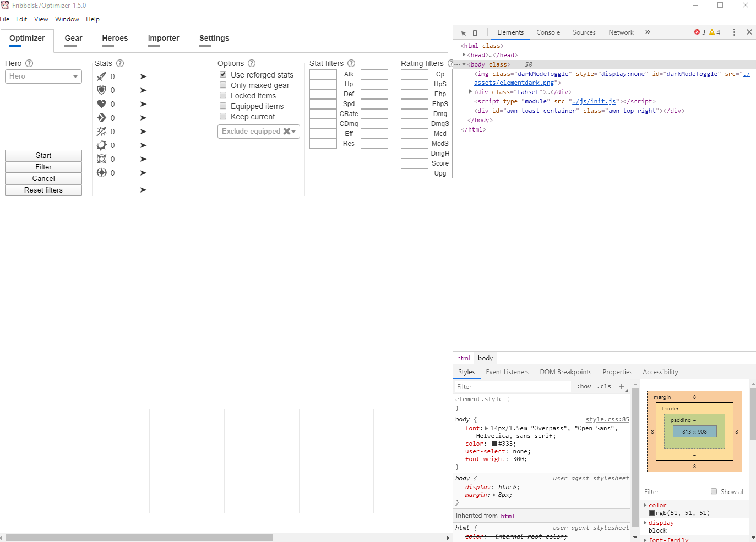Click the Reset filters button
The width and height of the screenshot is (756, 542).
43,190
